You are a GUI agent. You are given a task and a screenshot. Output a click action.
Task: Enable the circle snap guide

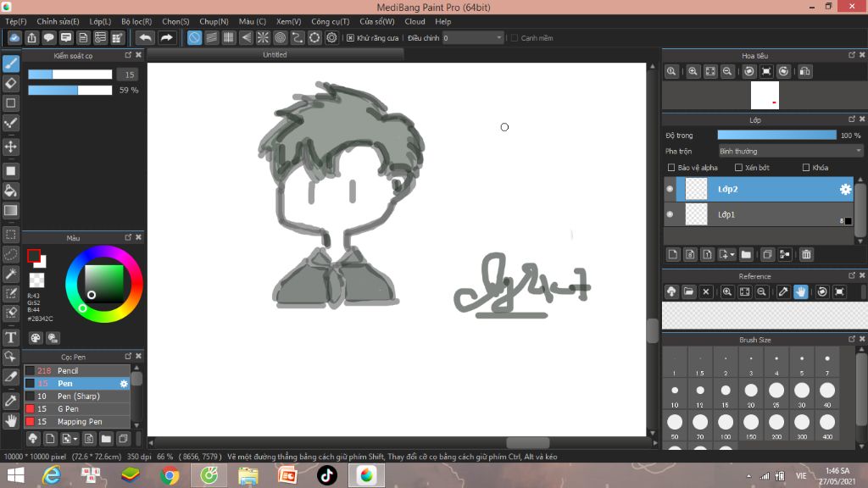(x=280, y=37)
